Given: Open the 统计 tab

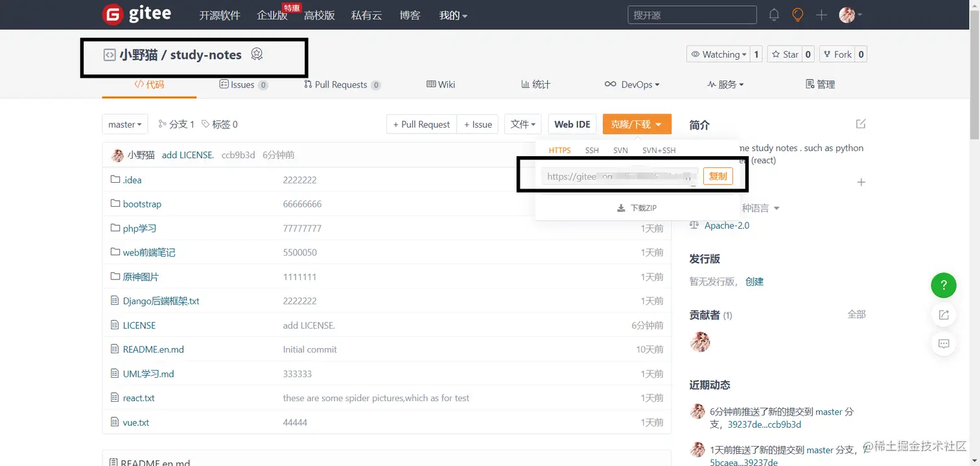Looking at the screenshot, I should (x=535, y=84).
